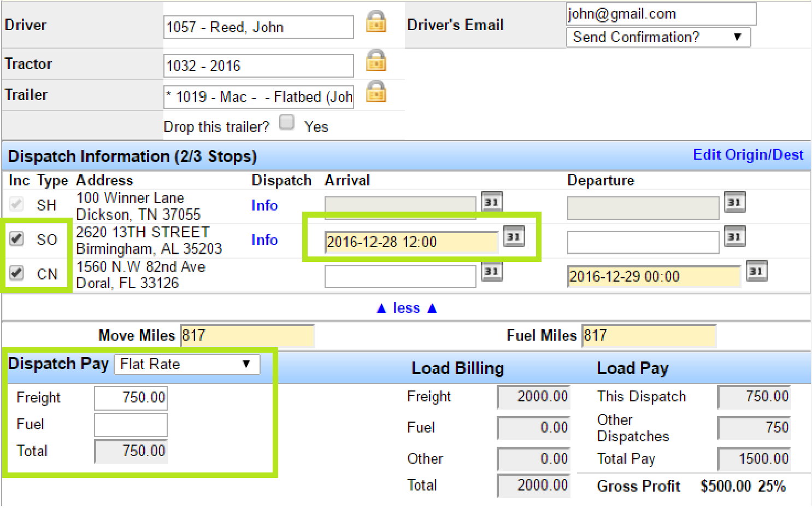Click the Dispatch Information (2/3 Stops) header

132,156
